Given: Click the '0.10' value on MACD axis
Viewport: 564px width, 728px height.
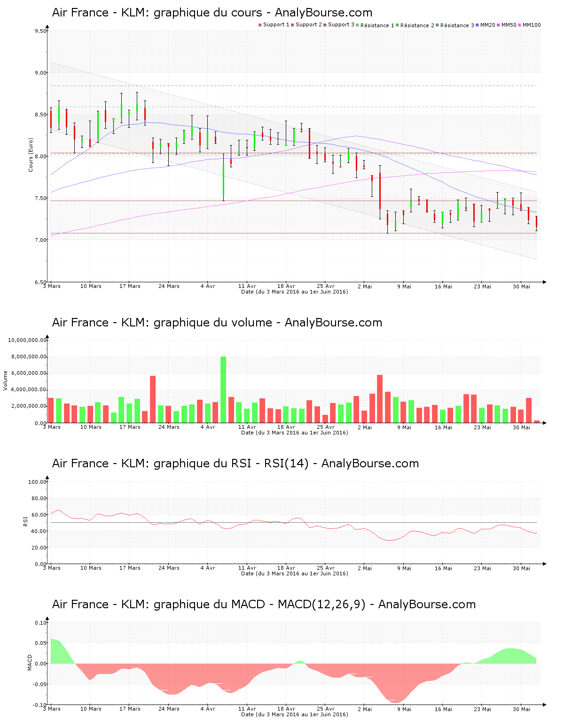Looking at the screenshot, I should 41,623.
